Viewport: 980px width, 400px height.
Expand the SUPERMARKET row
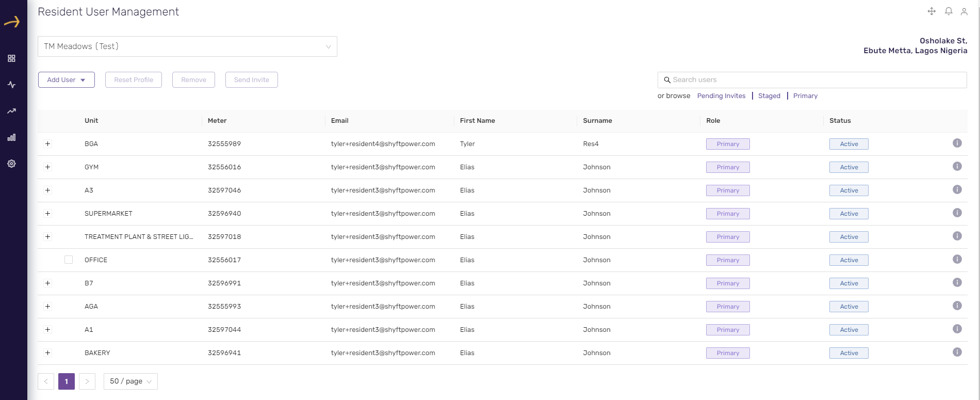point(47,213)
